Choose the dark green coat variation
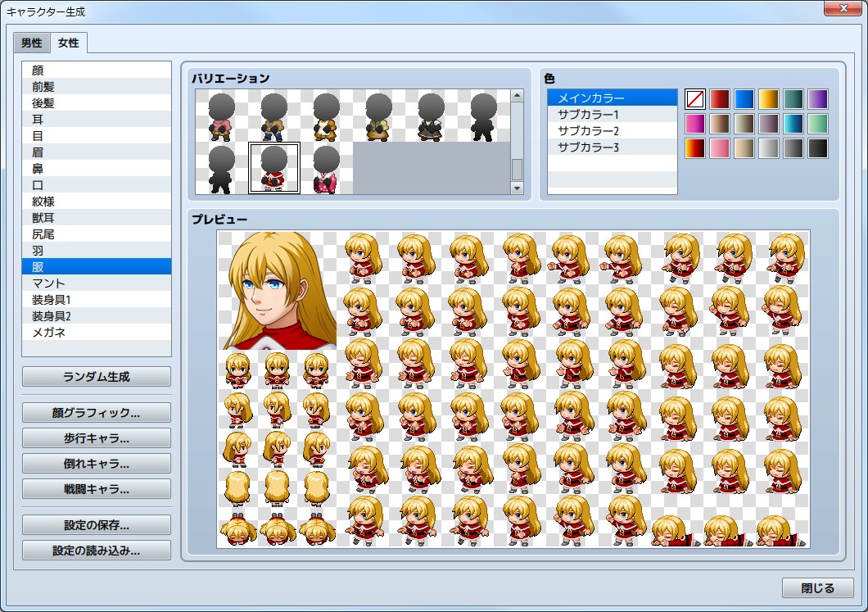The image size is (868, 612). (432, 116)
